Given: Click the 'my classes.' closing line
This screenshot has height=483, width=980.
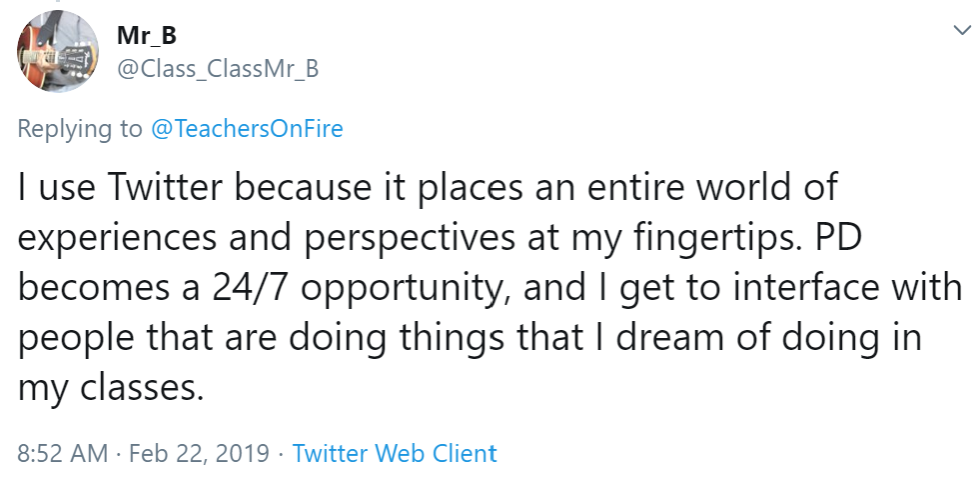Looking at the screenshot, I should pos(110,387).
